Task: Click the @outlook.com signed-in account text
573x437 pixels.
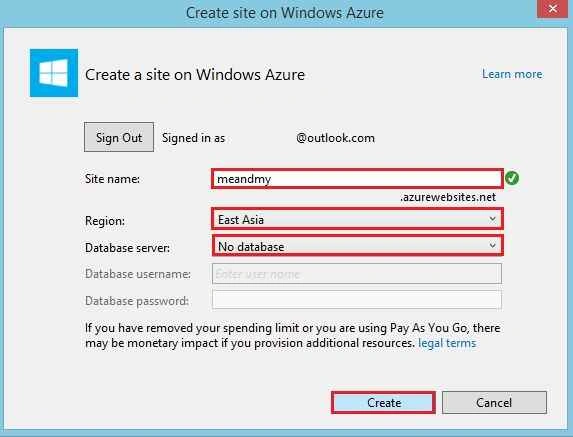Action: (335, 138)
